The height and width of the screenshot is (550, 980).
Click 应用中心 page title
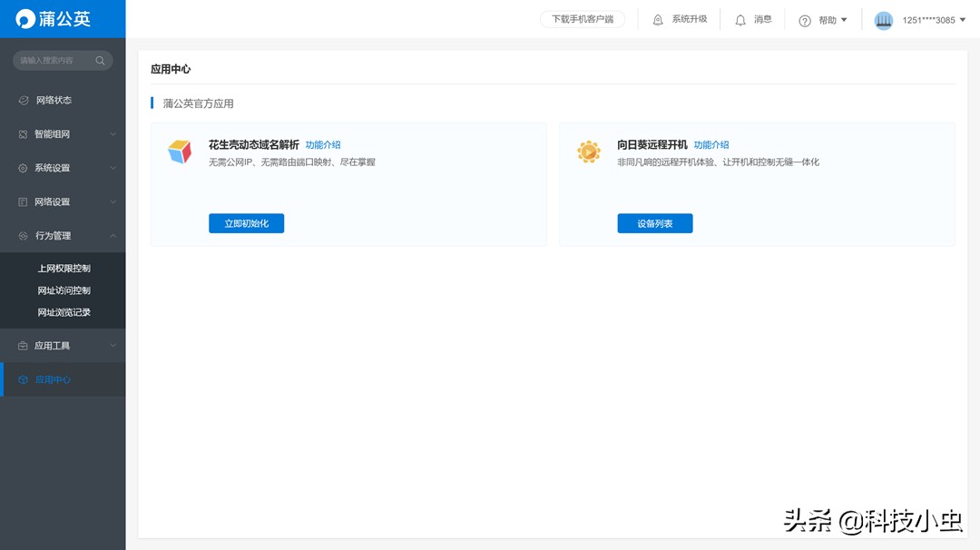pyautogui.click(x=171, y=69)
